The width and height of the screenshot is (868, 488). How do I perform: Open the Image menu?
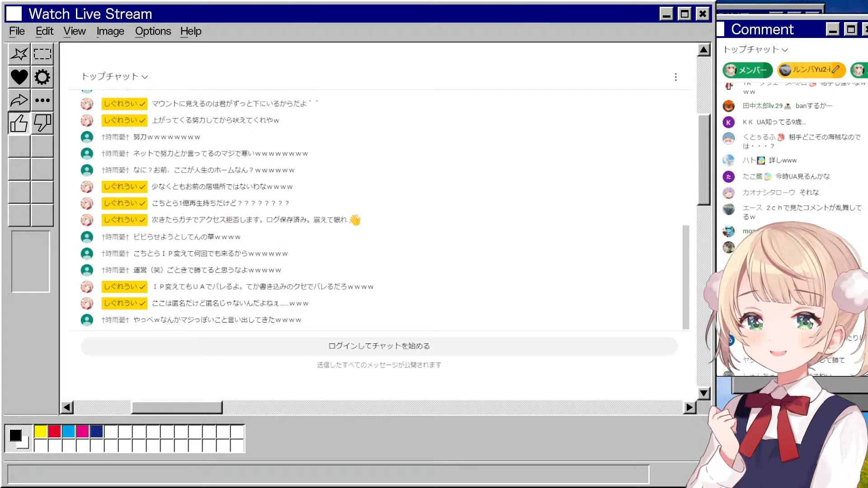coord(110,31)
